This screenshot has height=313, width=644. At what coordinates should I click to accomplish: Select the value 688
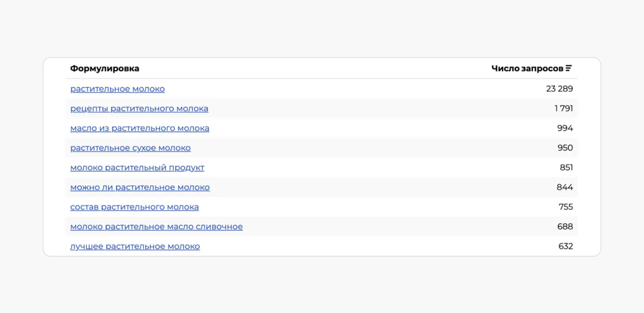point(565,227)
